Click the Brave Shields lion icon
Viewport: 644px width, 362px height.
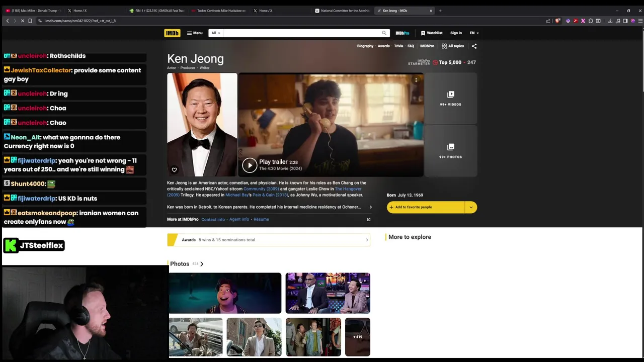pyautogui.click(x=557, y=21)
